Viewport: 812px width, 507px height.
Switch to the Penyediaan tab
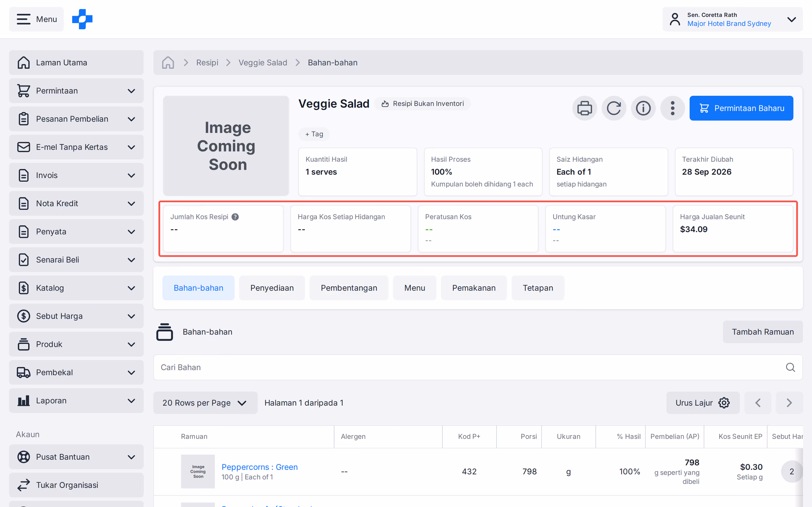click(x=272, y=288)
